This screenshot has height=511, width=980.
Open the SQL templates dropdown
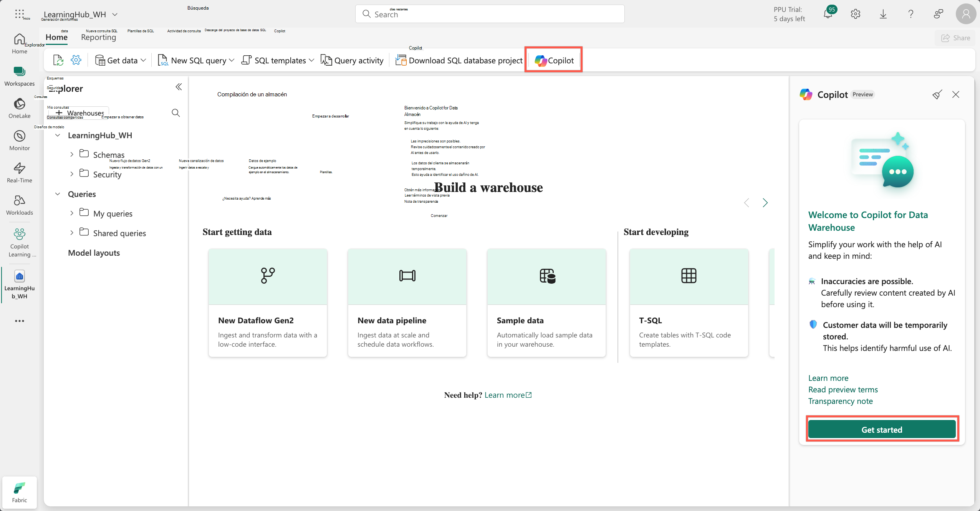click(278, 60)
